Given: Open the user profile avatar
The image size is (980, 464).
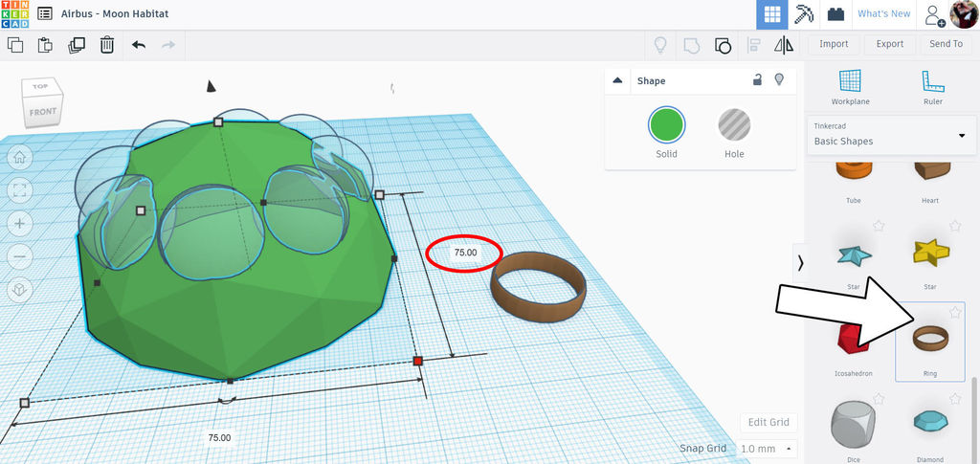Looking at the screenshot, I should click(x=965, y=13).
